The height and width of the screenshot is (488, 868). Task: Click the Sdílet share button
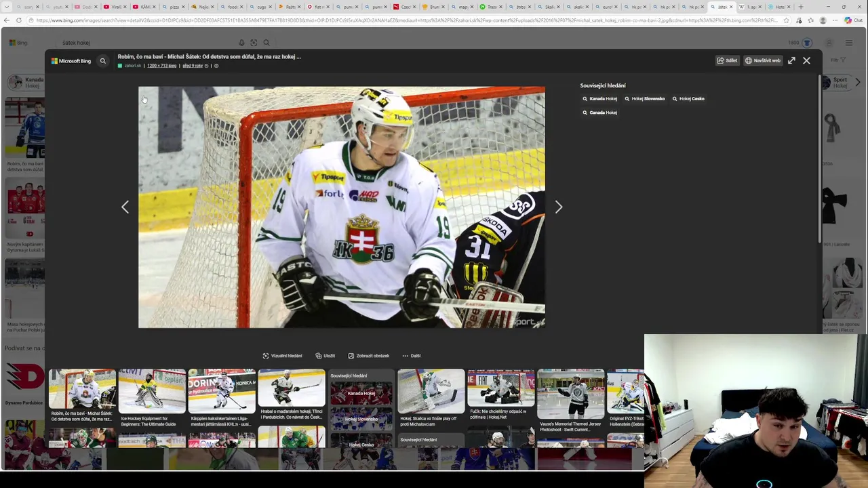727,60
